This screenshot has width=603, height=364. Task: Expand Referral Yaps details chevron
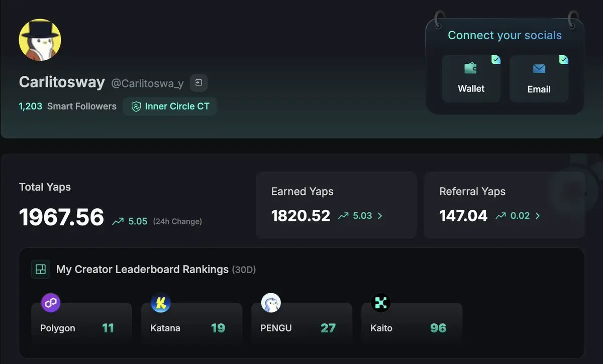[538, 216]
